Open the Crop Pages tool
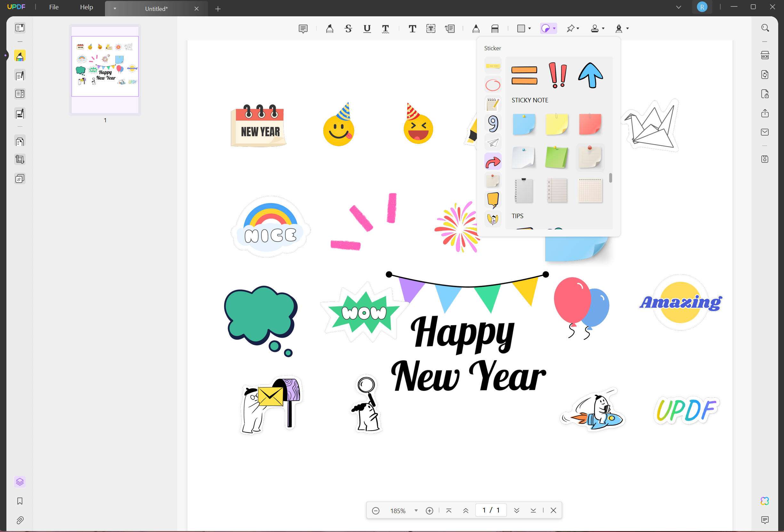The image size is (784, 532). tap(20, 159)
